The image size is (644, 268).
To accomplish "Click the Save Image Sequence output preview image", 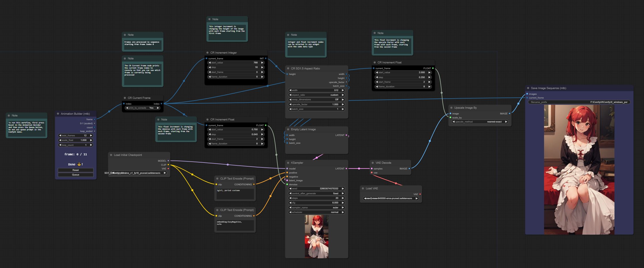I will click(579, 169).
